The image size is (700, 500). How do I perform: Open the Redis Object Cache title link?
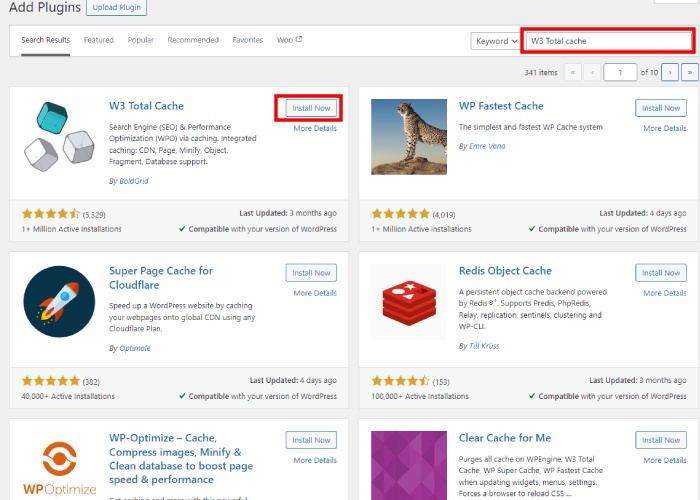point(505,271)
